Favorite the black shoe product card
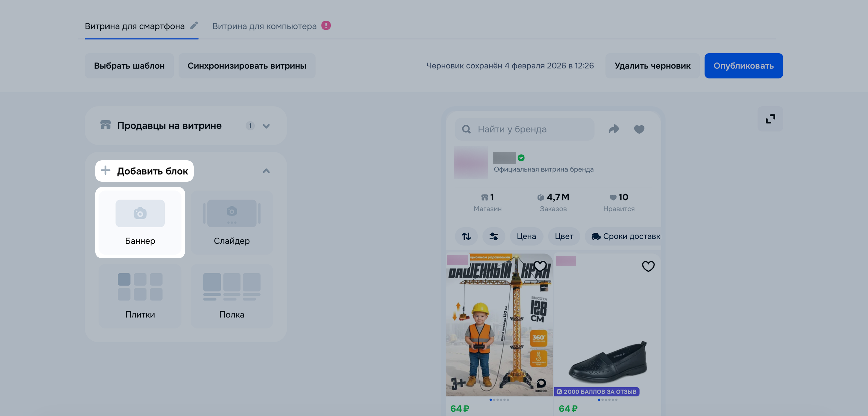This screenshot has width=868, height=416. pyautogui.click(x=648, y=266)
